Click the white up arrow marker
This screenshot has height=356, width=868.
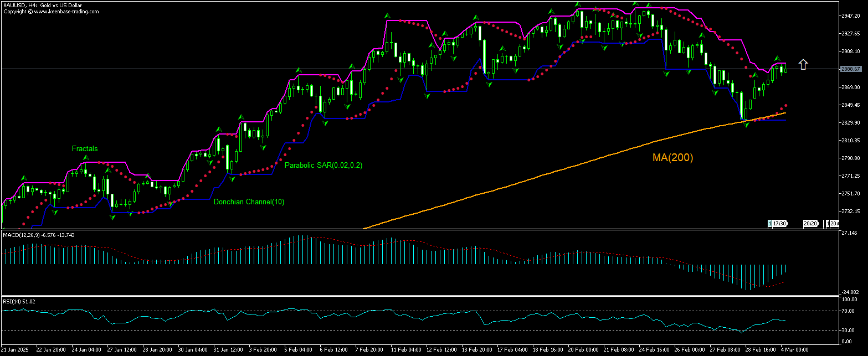[x=803, y=65]
